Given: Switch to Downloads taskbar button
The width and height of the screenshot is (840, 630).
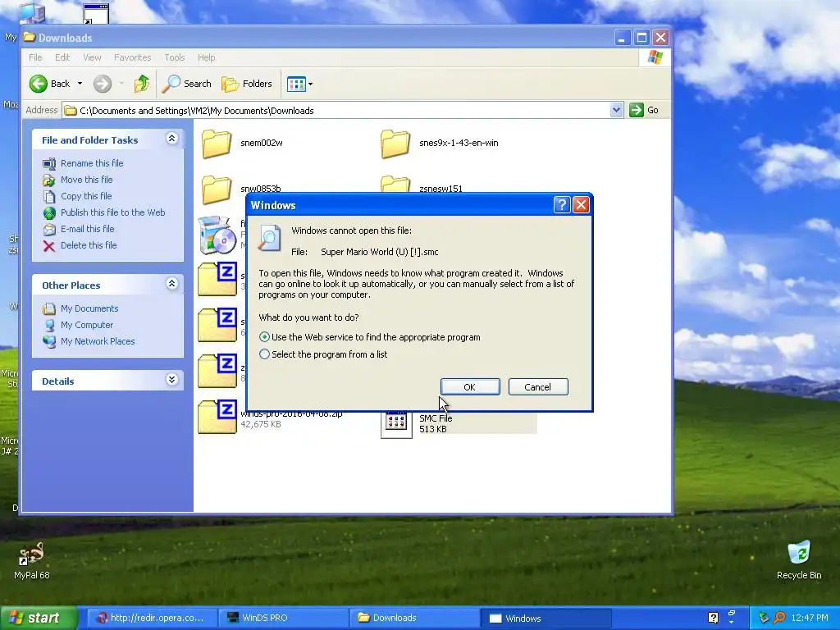Looking at the screenshot, I should (414, 618).
